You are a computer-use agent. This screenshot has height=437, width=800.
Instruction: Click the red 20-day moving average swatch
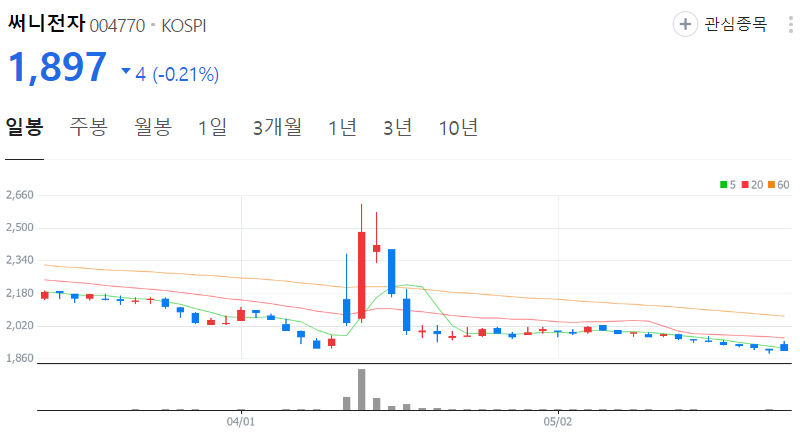pos(745,185)
